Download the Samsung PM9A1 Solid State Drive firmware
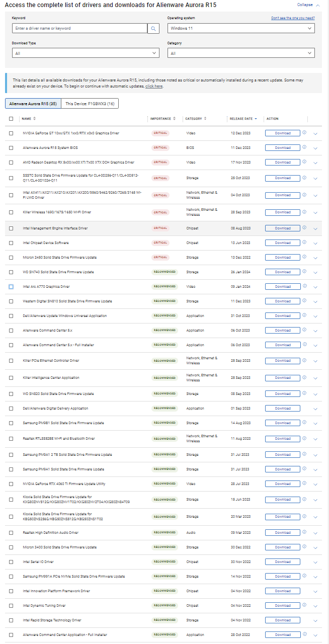Viewport: 329px width, 644px height. coord(283,469)
